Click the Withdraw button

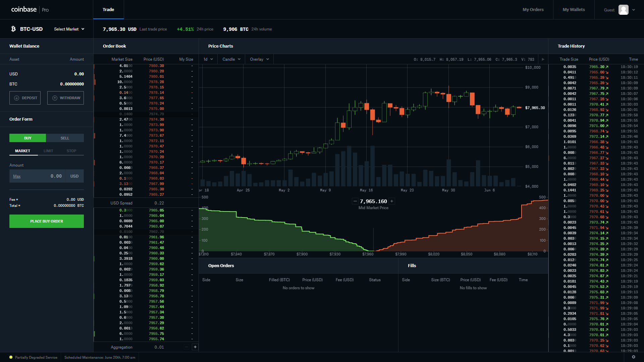(65, 98)
